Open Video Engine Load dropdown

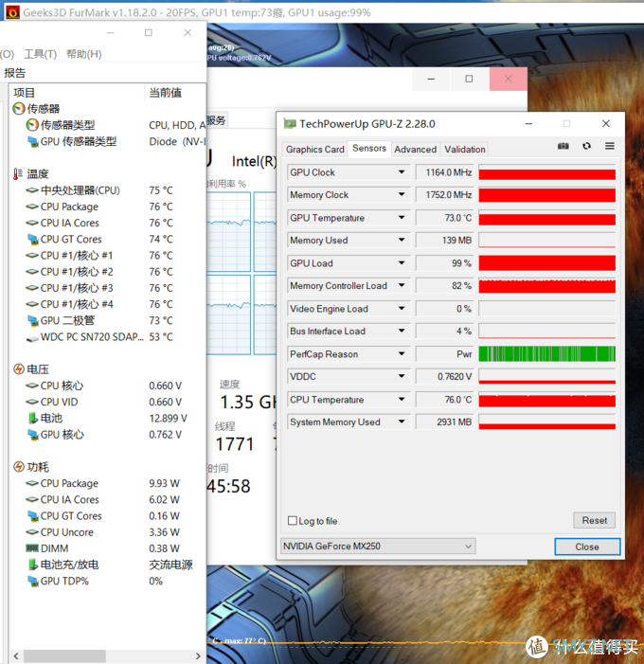pos(402,308)
